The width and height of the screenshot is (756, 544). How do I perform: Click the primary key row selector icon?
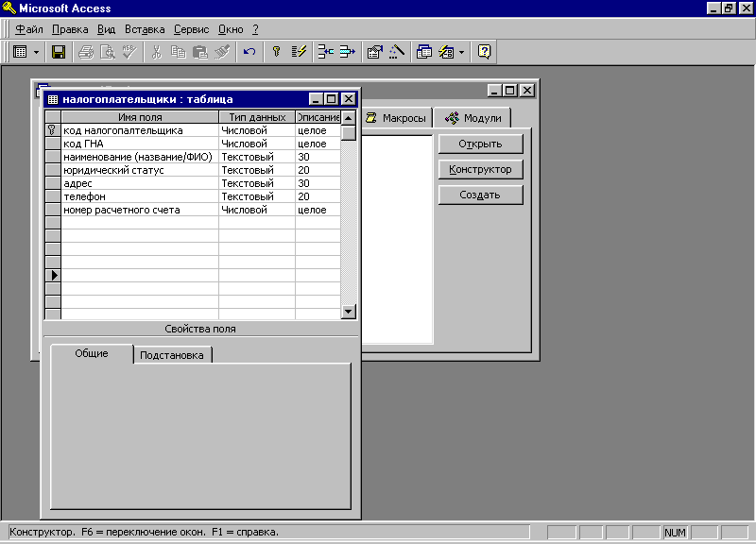click(x=53, y=130)
